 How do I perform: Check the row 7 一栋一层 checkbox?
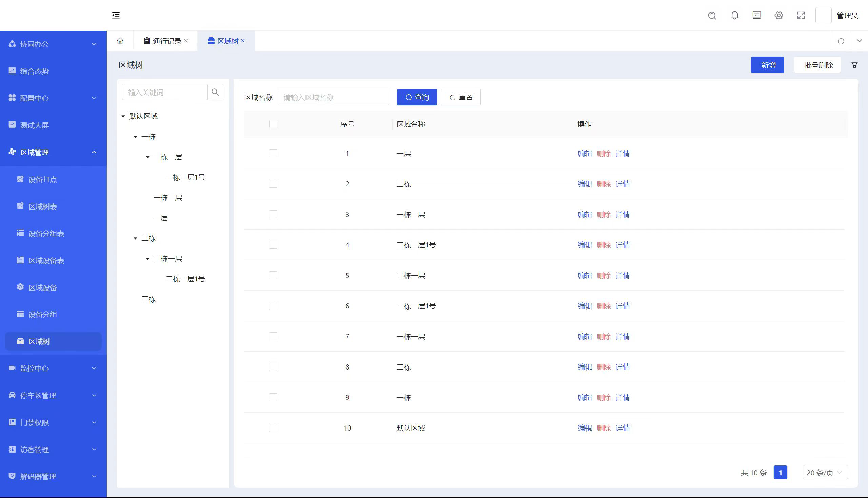pos(273,337)
